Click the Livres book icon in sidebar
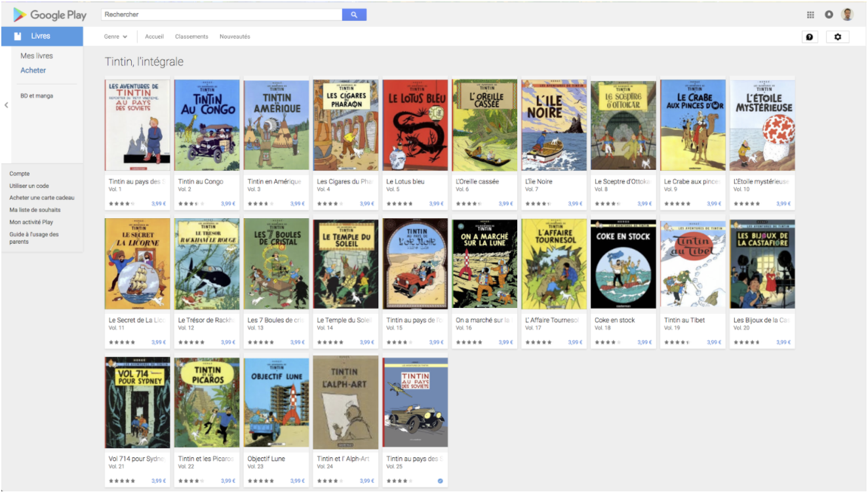This screenshot has height=494, width=868. tap(18, 36)
